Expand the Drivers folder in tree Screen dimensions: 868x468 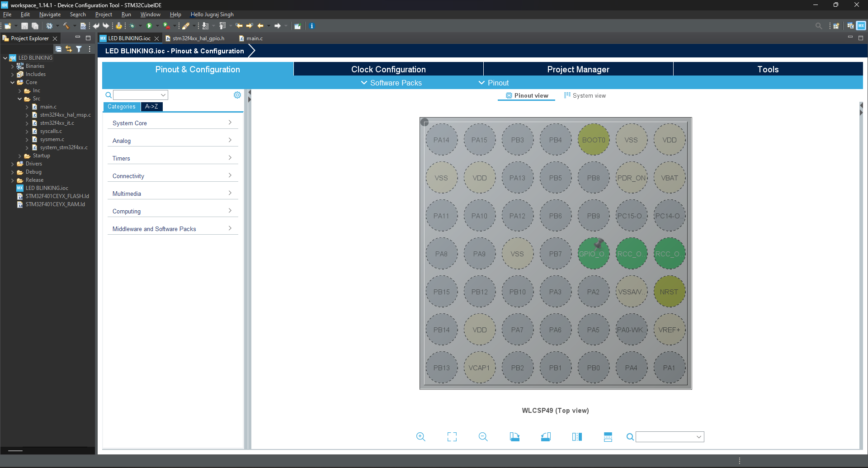pos(12,164)
